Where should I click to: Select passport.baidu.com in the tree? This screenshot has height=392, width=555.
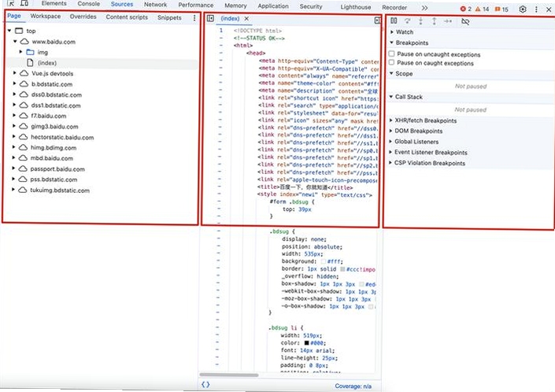pyautogui.click(x=57, y=168)
